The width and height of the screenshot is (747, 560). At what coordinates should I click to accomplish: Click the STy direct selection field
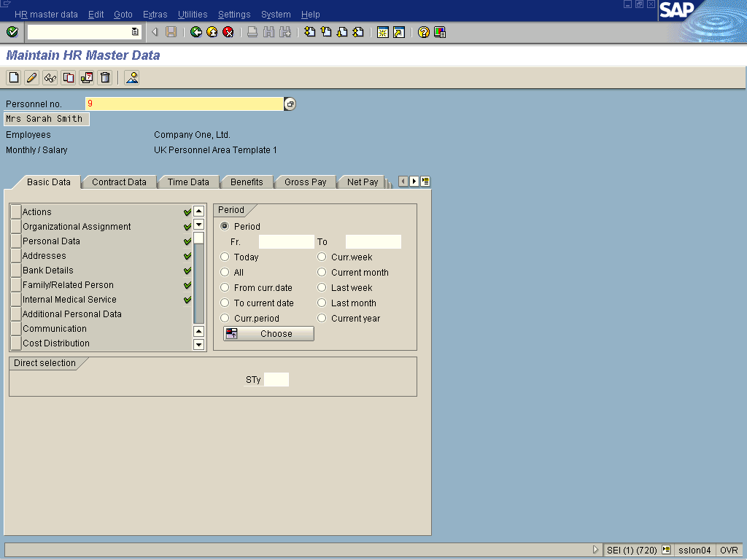pyautogui.click(x=276, y=379)
